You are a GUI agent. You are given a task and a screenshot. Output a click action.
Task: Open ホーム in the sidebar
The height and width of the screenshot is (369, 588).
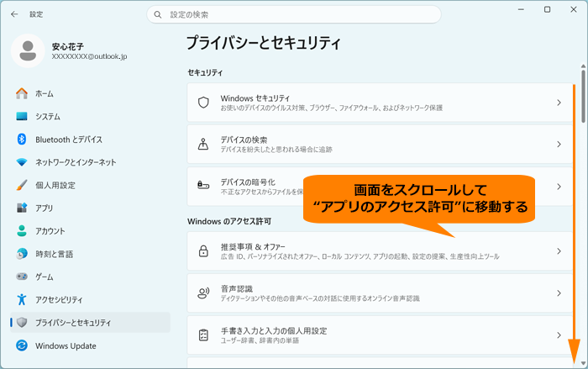pyautogui.click(x=90, y=93)
